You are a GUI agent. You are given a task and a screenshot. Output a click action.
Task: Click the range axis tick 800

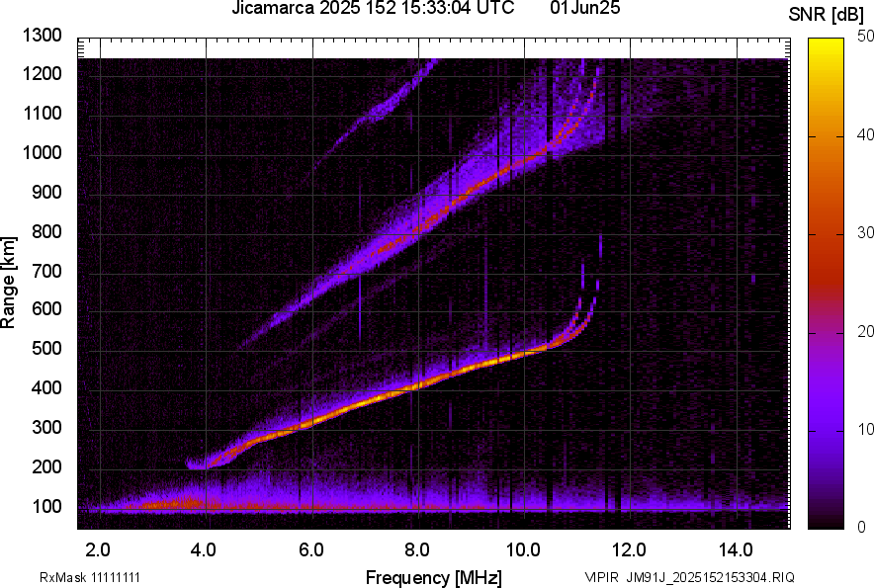tap(46, 232)
